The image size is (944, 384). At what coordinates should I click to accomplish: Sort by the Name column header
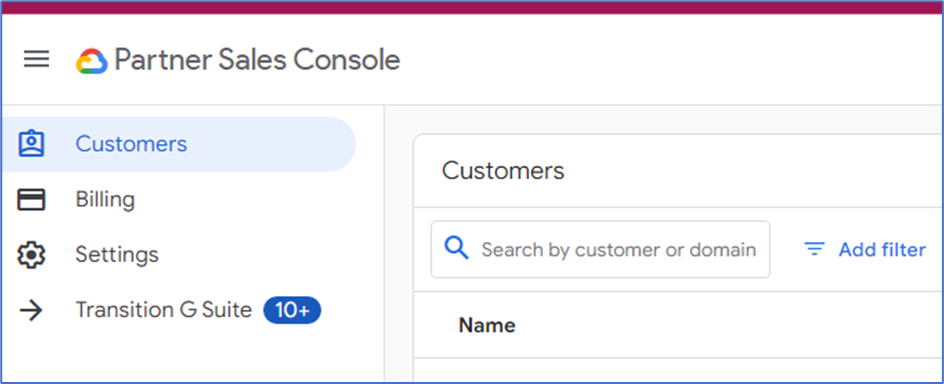tap(487, 326)
